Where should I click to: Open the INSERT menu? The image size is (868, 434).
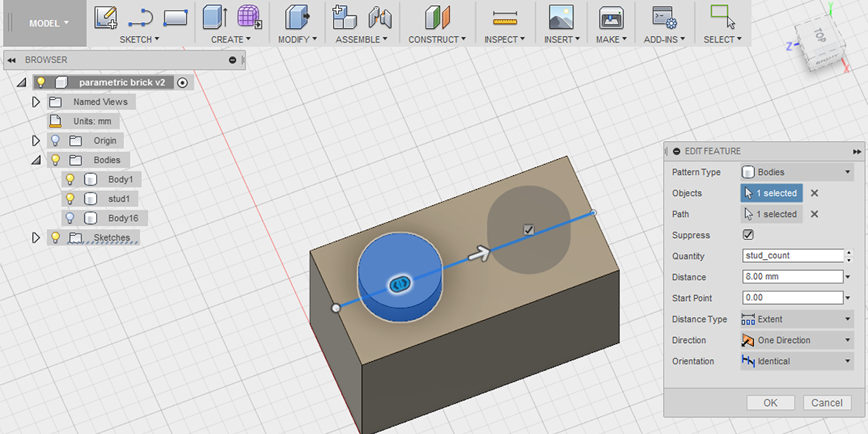coord(562,39)
